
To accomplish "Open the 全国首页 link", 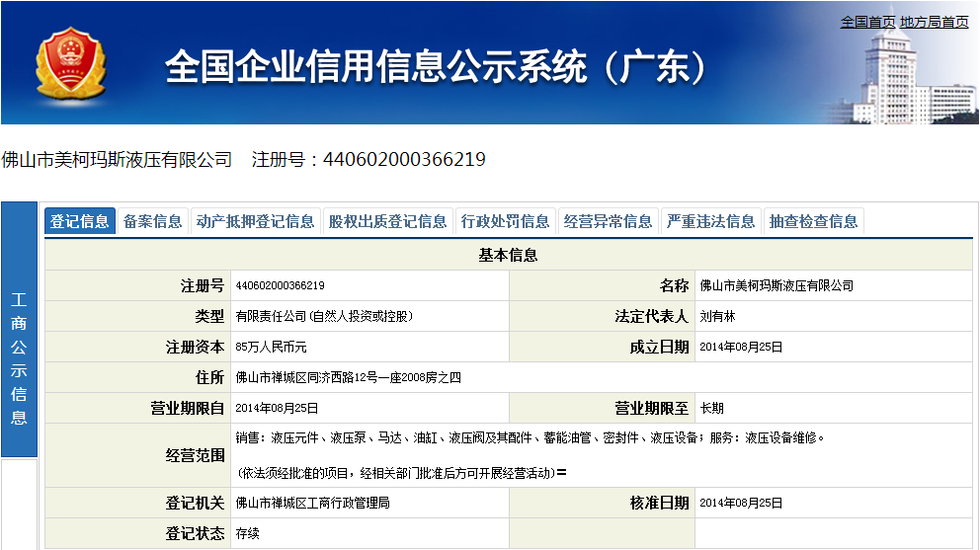I will 867,22.
